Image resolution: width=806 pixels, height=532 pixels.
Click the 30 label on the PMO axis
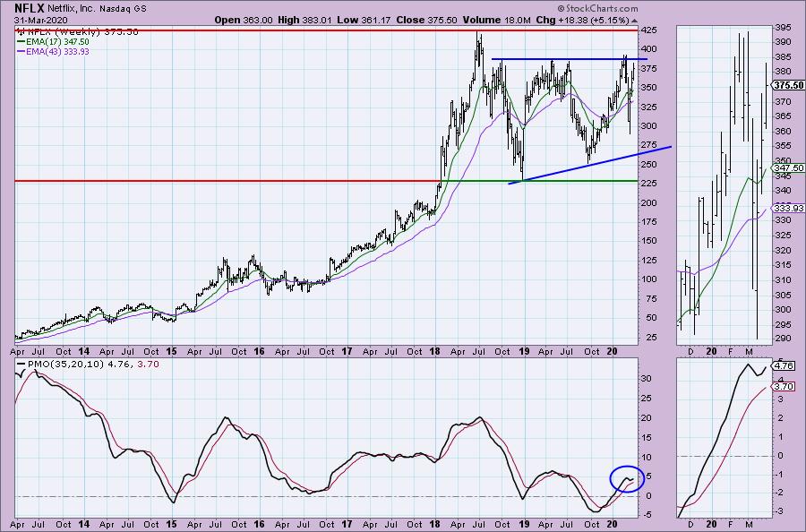click(646, 378)
